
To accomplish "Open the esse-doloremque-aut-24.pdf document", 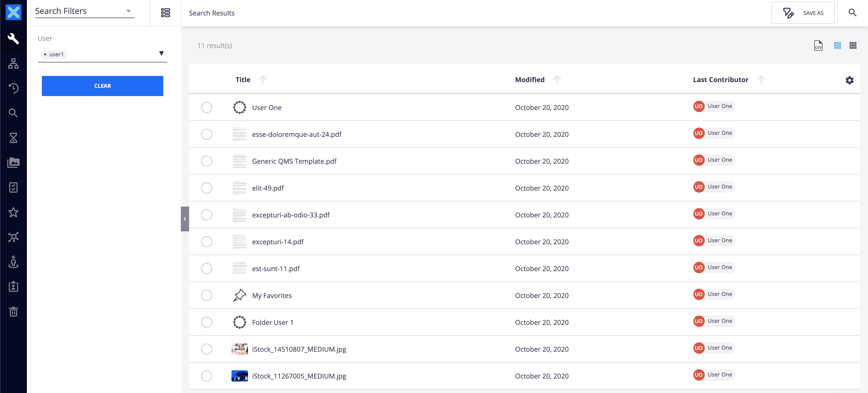I will [x=297, y=134].
